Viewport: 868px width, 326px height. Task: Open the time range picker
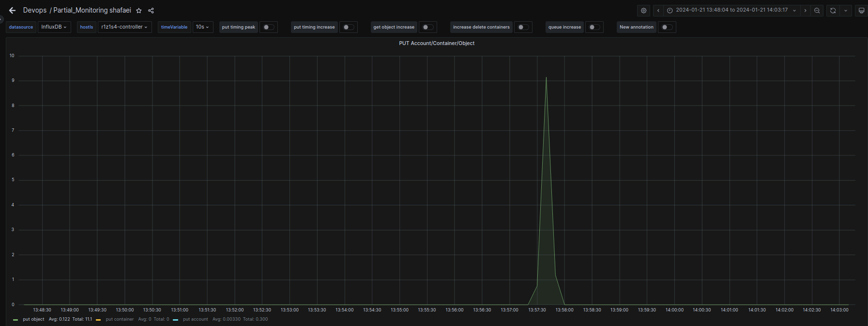(x=731, y=10)
